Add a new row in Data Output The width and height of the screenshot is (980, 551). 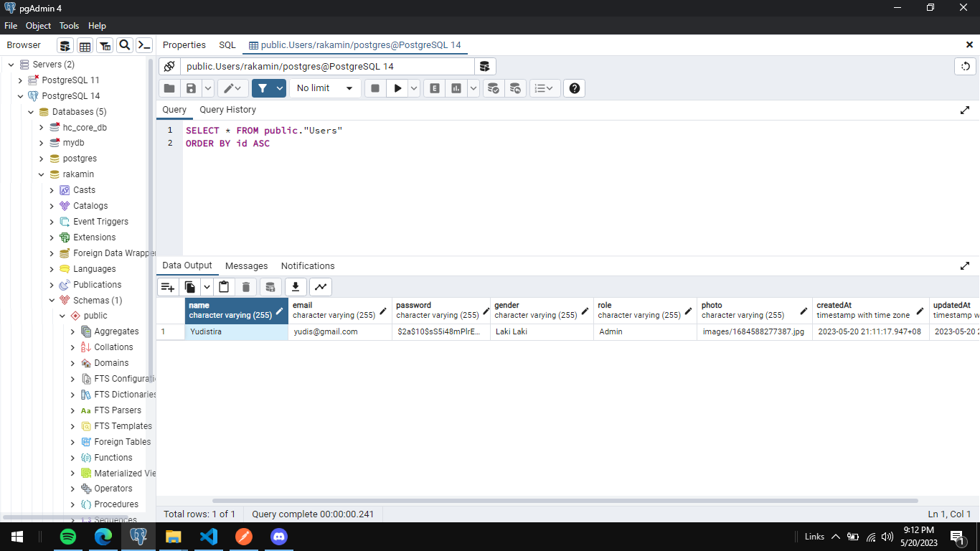pos(167,286)
